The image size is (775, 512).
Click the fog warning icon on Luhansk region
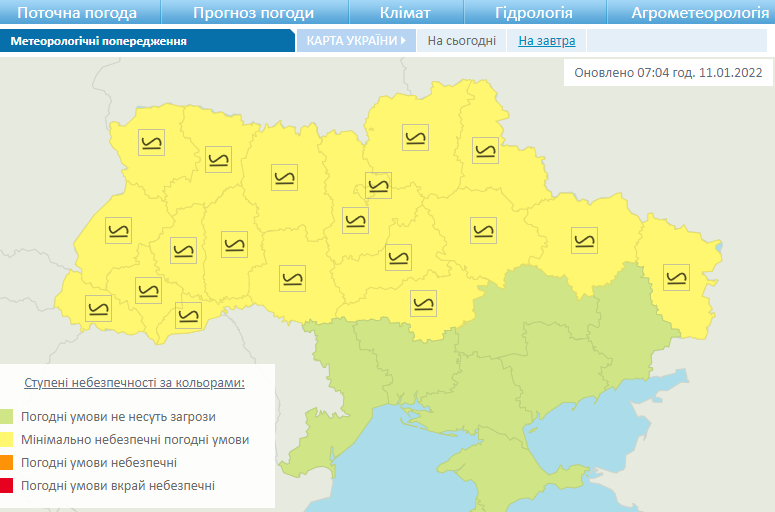[677, 276]
